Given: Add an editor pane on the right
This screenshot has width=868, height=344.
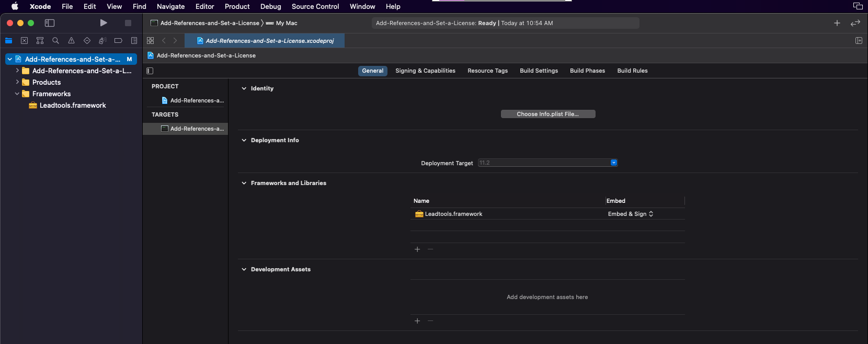Looking at the screenshot, I should click(858, 41).
